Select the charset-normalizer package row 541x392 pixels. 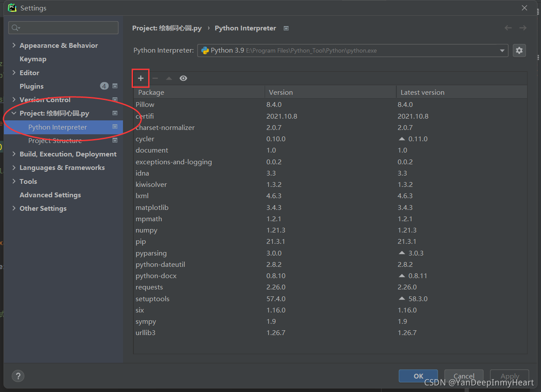[330, 127]
